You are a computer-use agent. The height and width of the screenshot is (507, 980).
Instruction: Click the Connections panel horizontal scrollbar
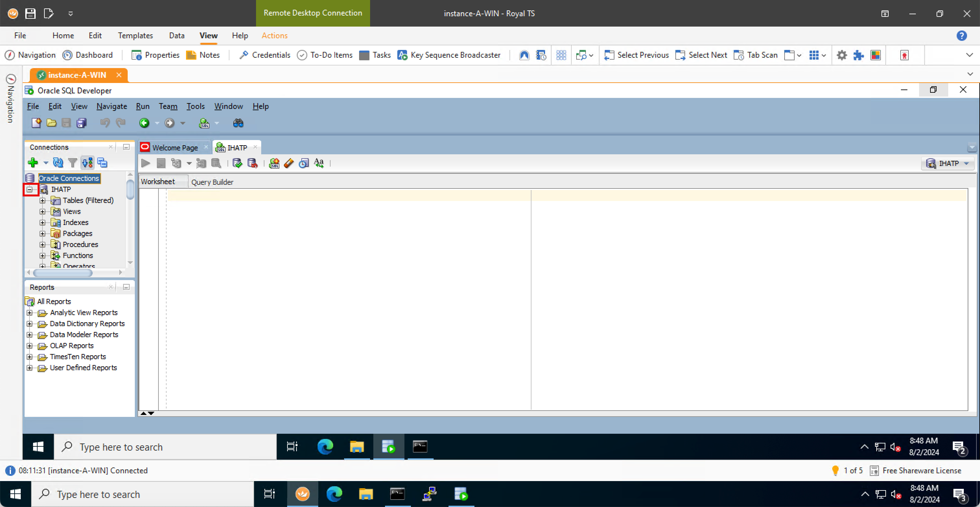click(63, 273)
